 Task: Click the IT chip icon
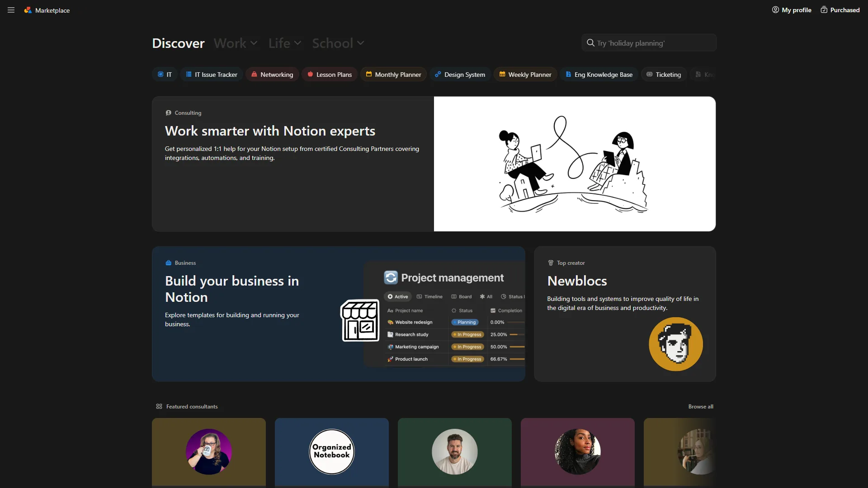point(160,75)
